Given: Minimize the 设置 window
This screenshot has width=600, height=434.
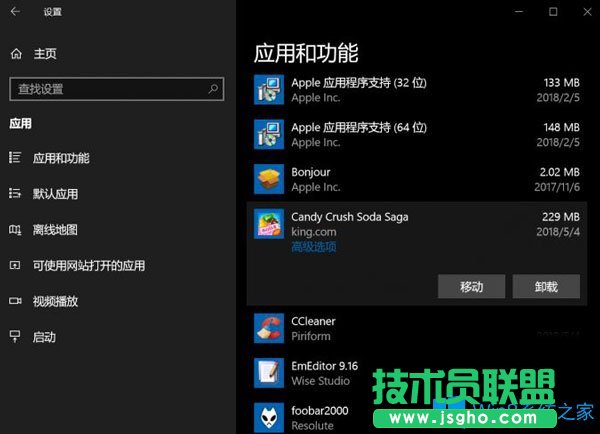Looking at the screenshot, I should 519,12.
